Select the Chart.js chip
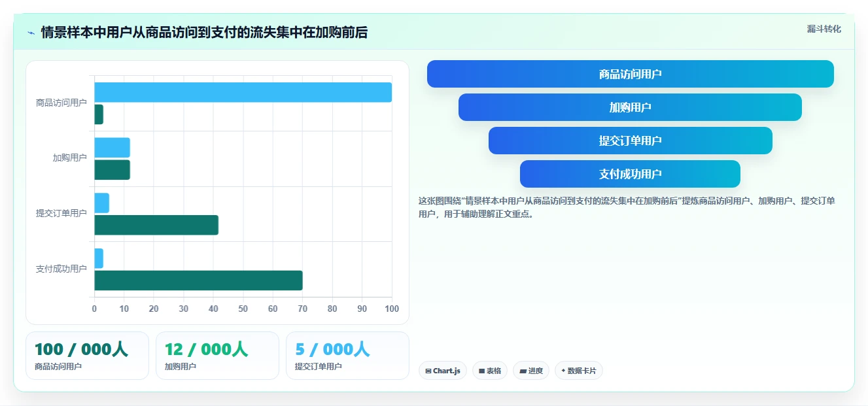868x406 pixels. click(x=443, y=371)
